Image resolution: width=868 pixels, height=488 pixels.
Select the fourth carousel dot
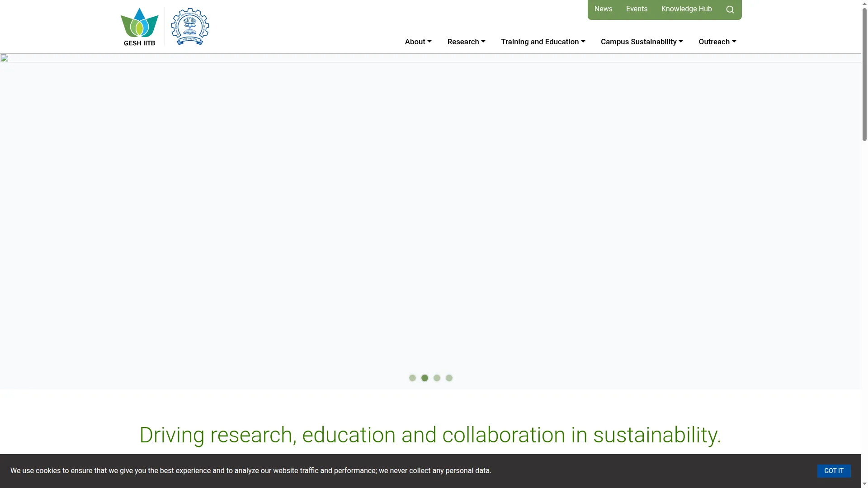(x=449, y=378)
